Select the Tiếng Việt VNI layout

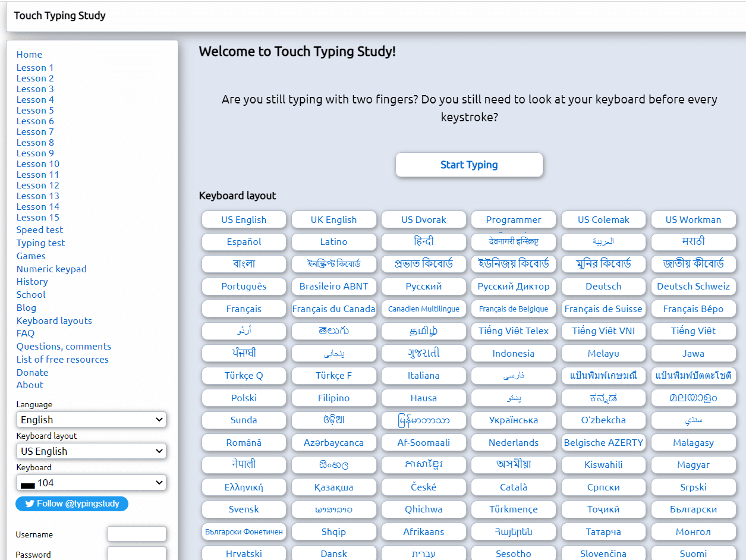click(x=603, y=331)
